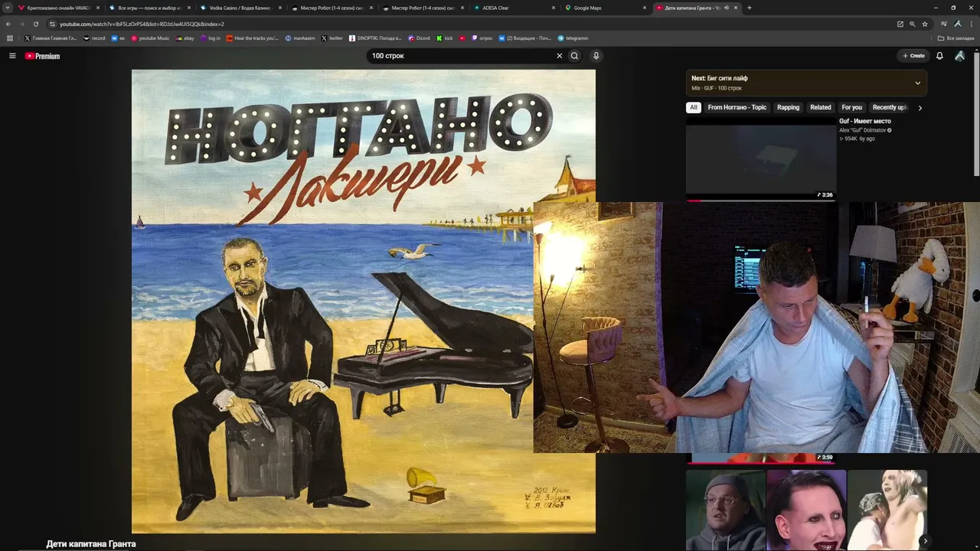
Task: Open the YouTube guide hamburger menu
Action: pyautogui.click(x=12, y=56)
